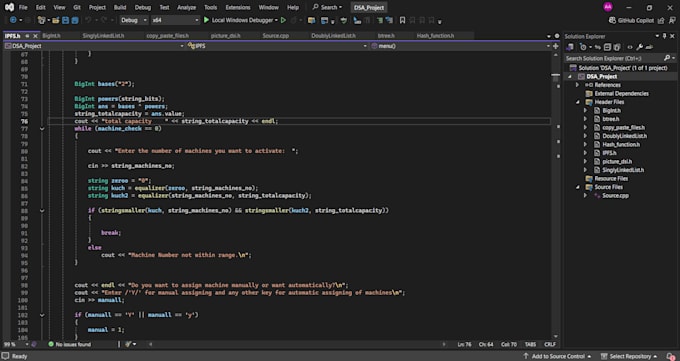Open Local Windows Debugger dropdown arrow
Screen dimensions: 680x361
pyautogui.click(x=276, y=20)
